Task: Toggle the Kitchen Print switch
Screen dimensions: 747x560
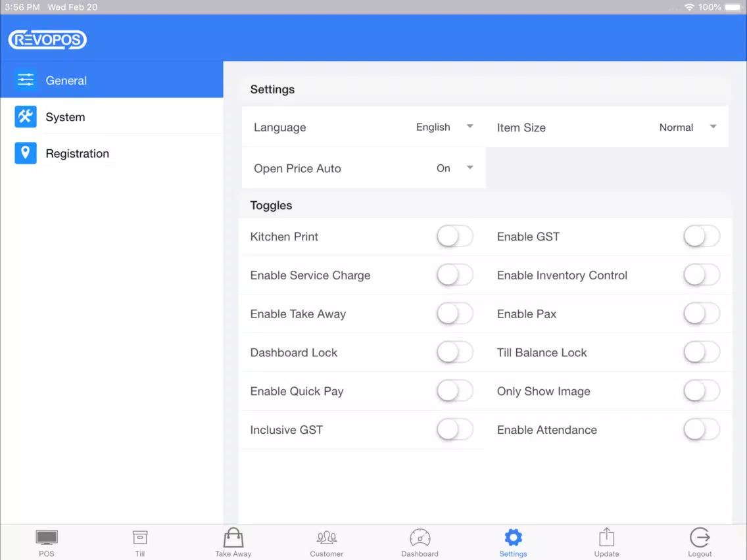Action: 454,237
